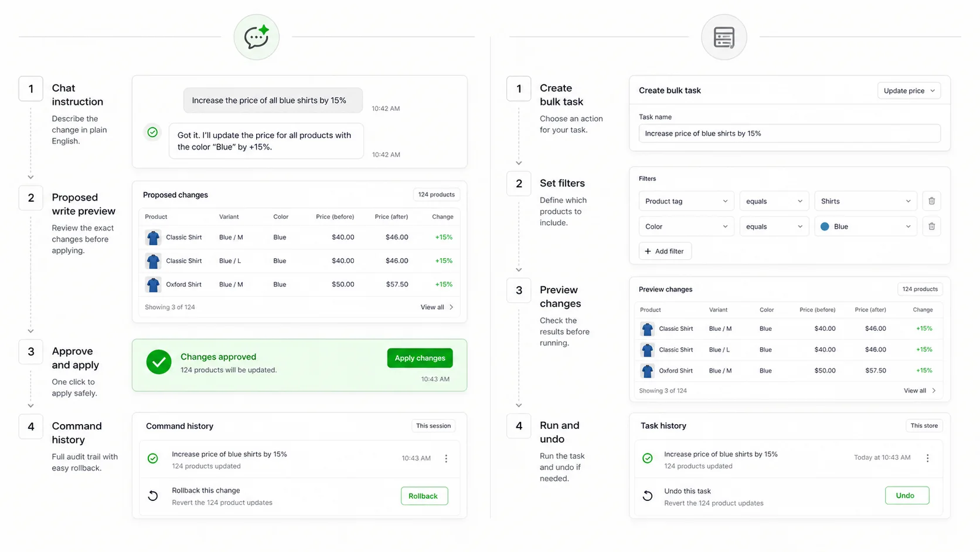Click the Oxford Shirt thumbnail in Preview changes
This screenshot has height=552, width=980.
[647, 371]
